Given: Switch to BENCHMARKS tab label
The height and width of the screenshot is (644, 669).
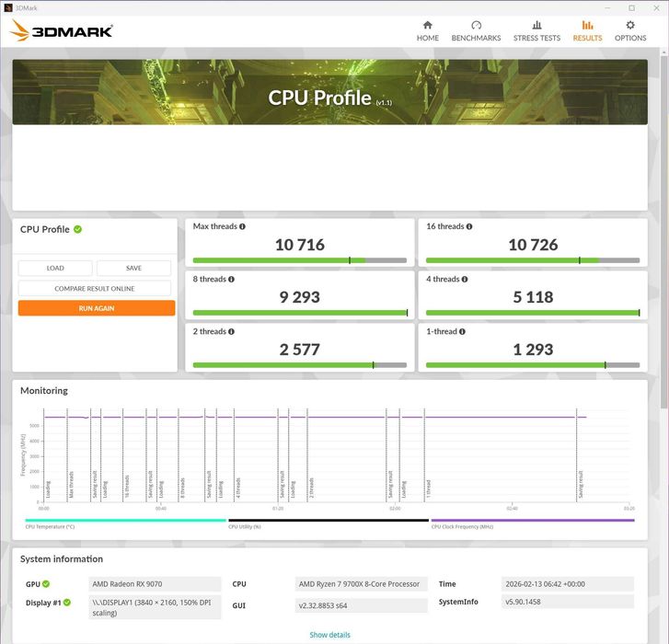Looking at the screenshot, I should click(476, 38).
